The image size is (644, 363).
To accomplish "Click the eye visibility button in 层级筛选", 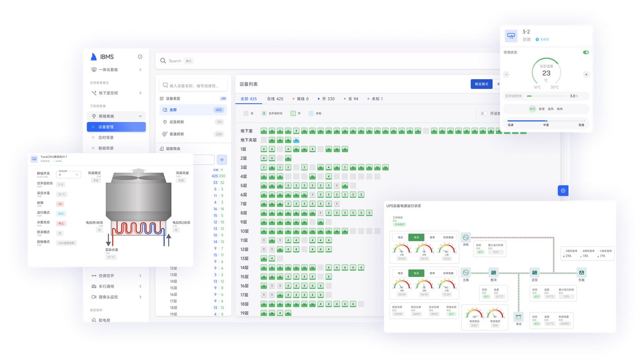I will click(x=222, y=160).
